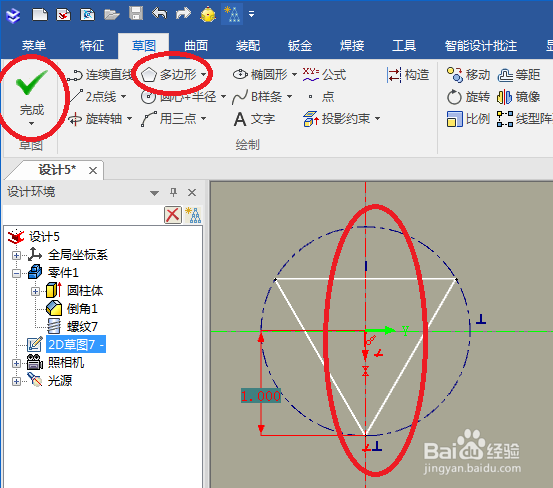Expand the 旋转轴 dropdown arrow
Image resolution: width=553 pixels, height=488 pixels.
tap(130, 119)
